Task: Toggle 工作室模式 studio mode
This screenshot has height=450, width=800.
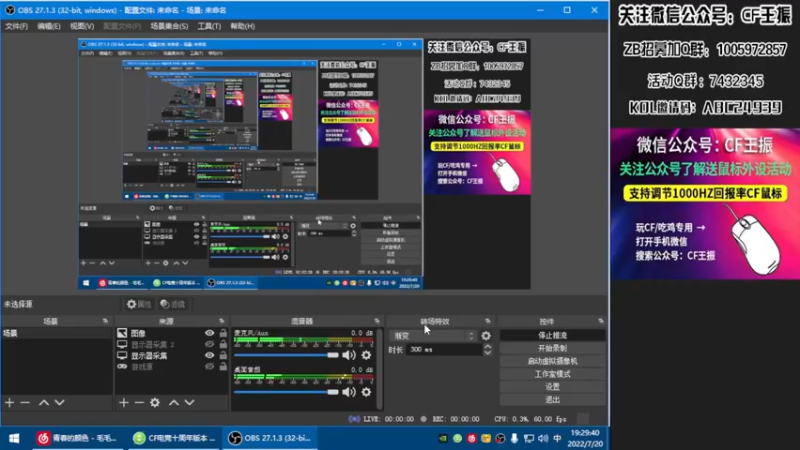Action: (x=553, y=374)
